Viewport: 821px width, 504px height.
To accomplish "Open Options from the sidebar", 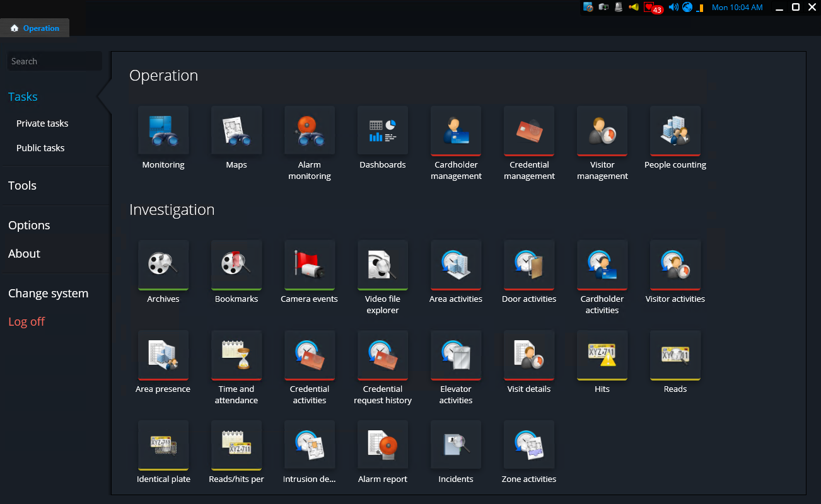I will (29, 225).
